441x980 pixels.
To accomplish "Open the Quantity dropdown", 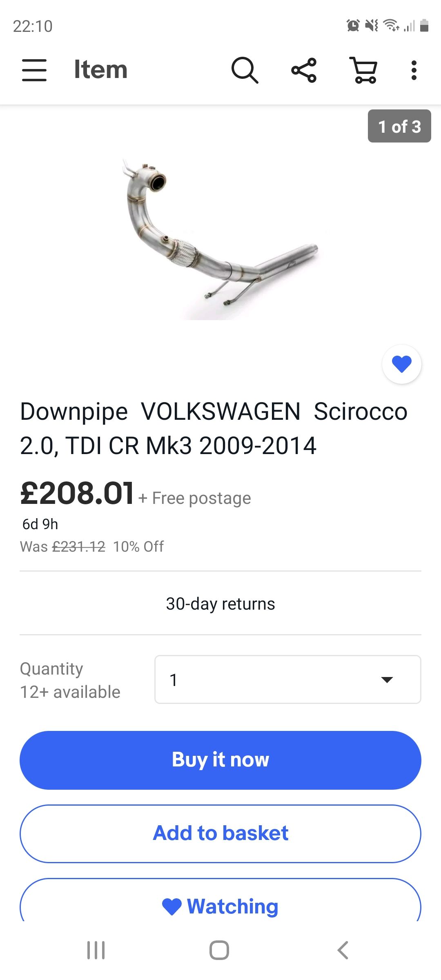I will (x=287, y=679).
